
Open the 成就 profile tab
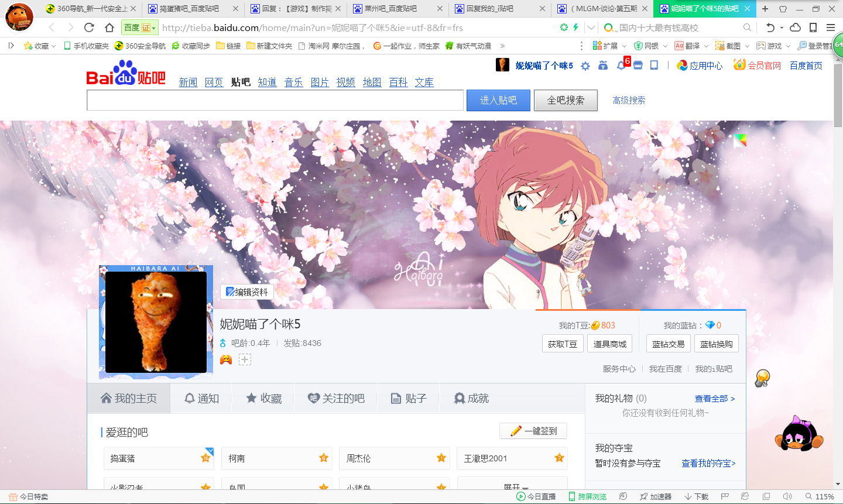471,398
